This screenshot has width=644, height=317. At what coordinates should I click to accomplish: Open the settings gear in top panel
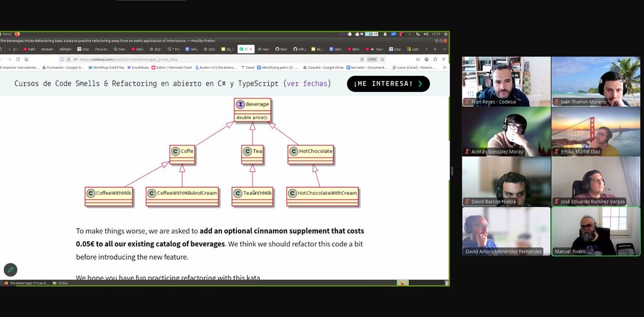445,34
